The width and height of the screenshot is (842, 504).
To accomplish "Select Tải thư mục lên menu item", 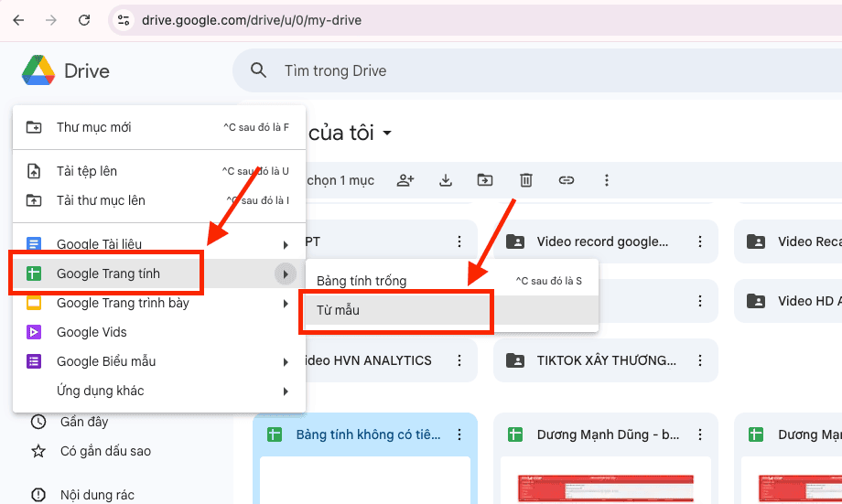I will [159, 200].
